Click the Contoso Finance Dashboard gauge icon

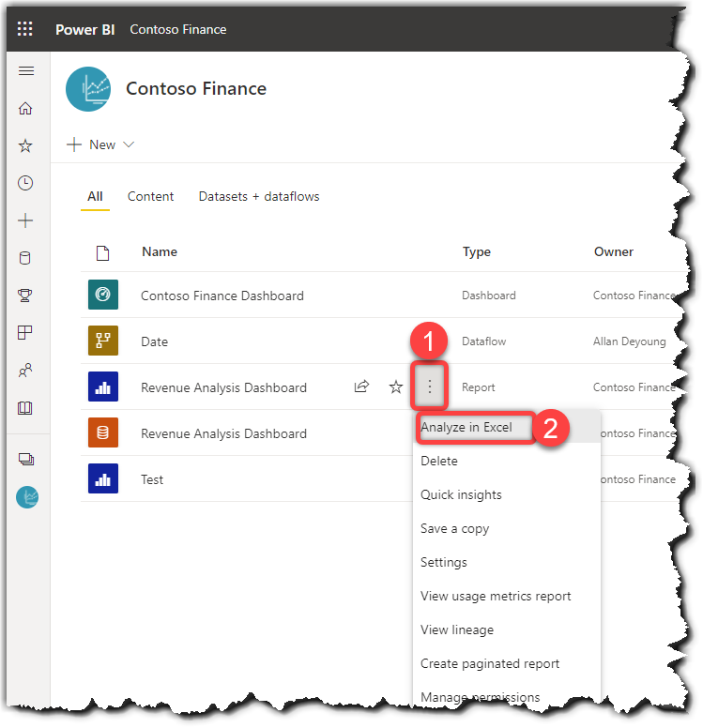[x=103, y=295]
